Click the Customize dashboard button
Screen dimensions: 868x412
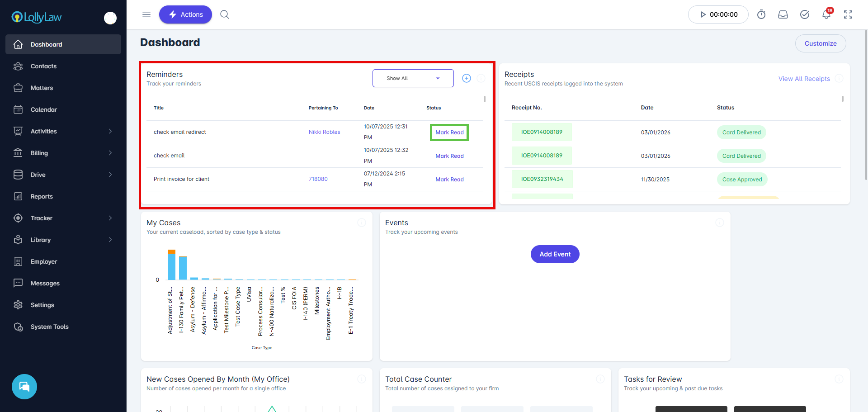[x=820, y=43]
